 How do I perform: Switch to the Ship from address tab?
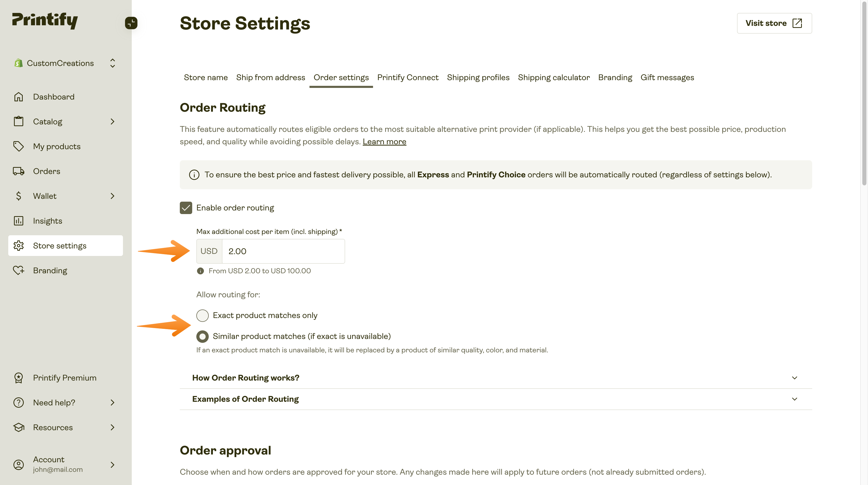click(270, 78)
